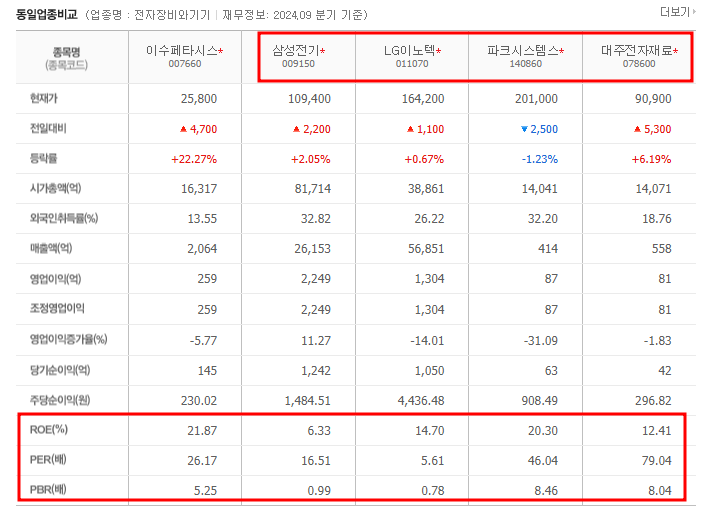Select EPS value 230.02

(x=199, y=401)
